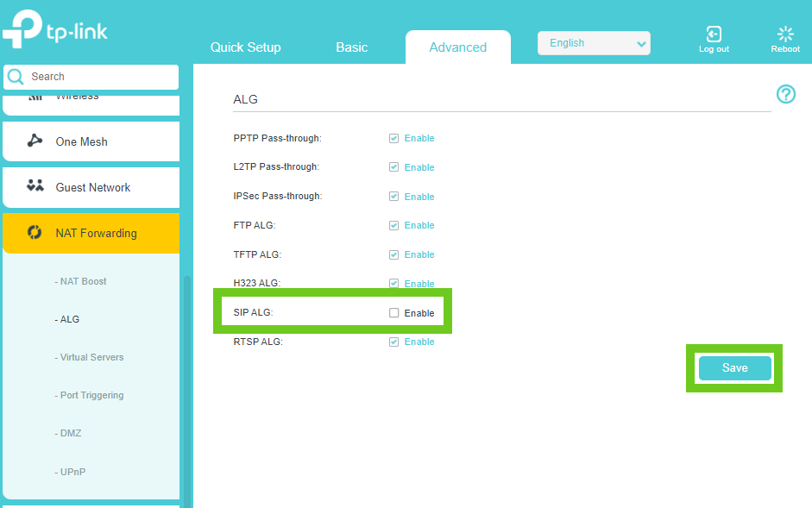
Task: Click the TP-Link logo icon
Action: 22,29
